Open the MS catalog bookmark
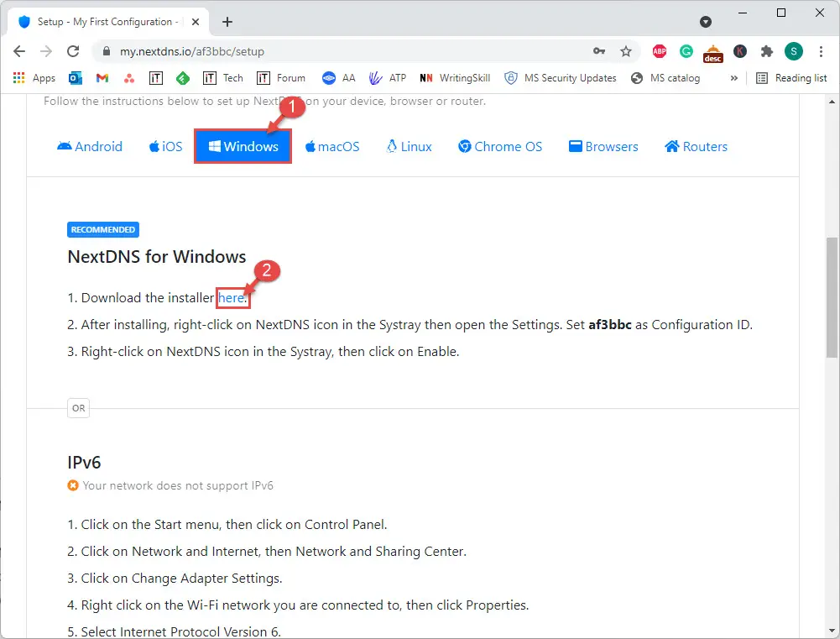This screenshot has height=639, width=840. point(665,78)
